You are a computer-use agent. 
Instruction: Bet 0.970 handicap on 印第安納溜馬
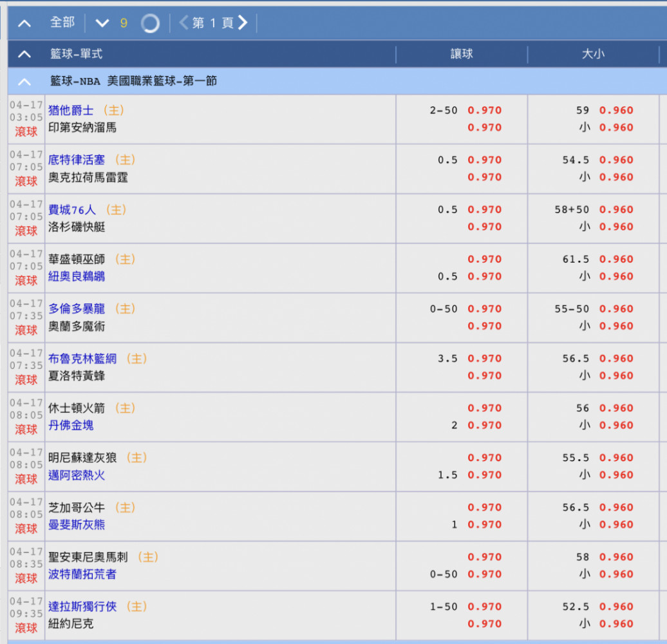point(485,128)
